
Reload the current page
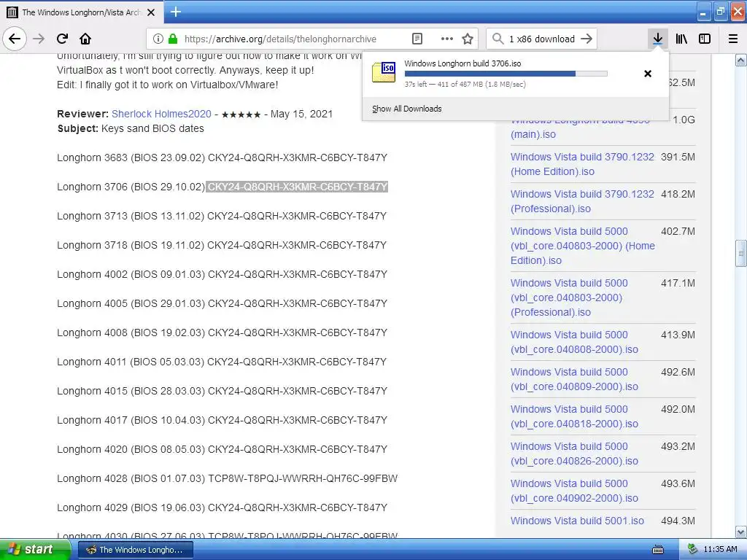[x=62, y=39]
